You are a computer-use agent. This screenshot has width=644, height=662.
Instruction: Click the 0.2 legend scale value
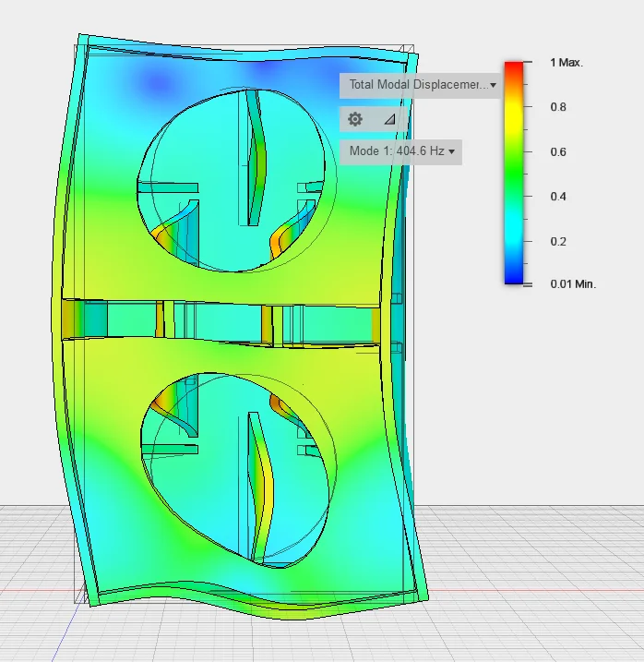tap(558, 241)
